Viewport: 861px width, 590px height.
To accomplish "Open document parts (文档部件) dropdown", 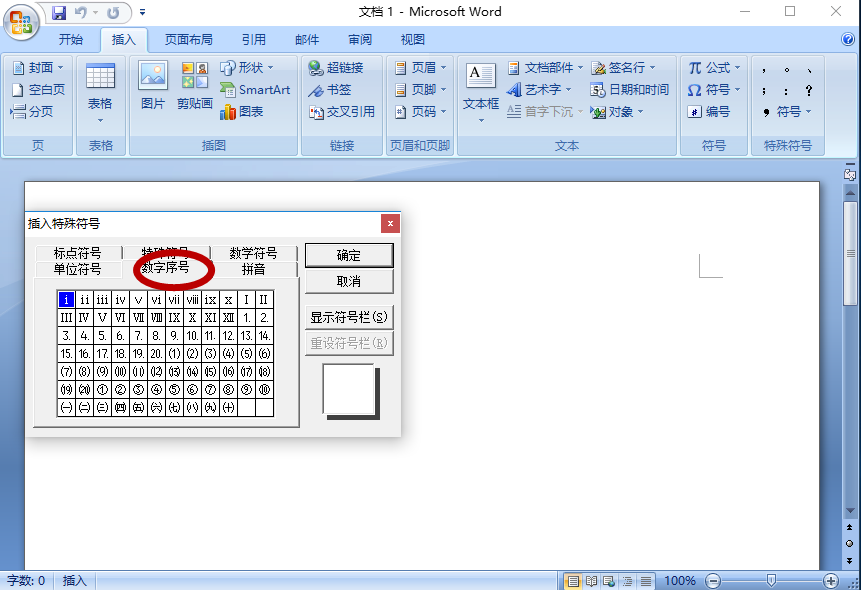I will pos(545,68).
